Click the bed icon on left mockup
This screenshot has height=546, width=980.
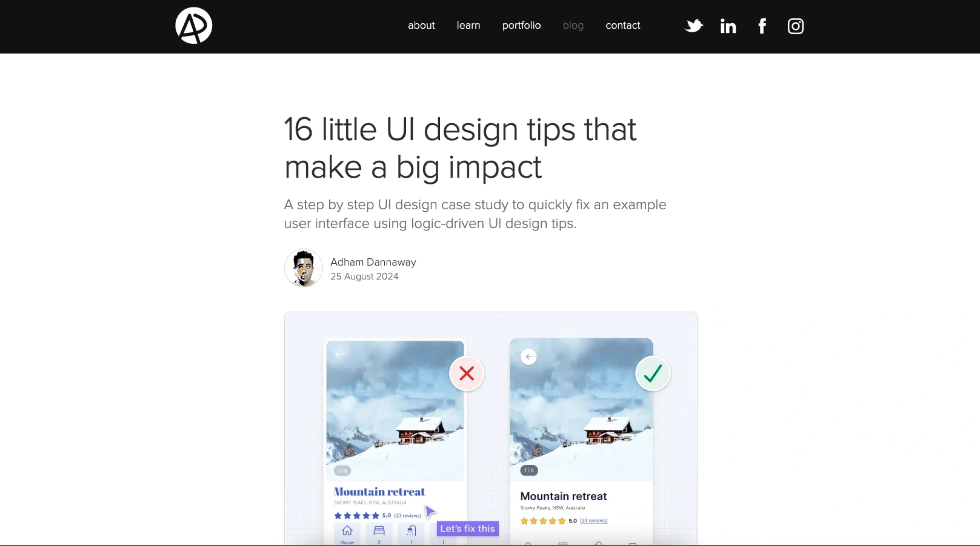click(x=379, y=530)
